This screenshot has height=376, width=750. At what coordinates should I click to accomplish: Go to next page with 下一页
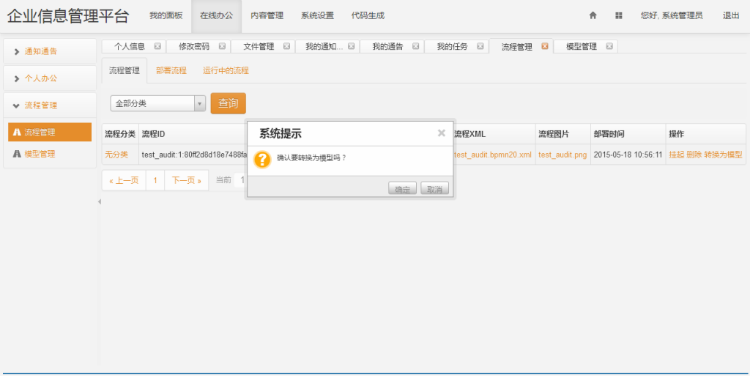point(187,180)
